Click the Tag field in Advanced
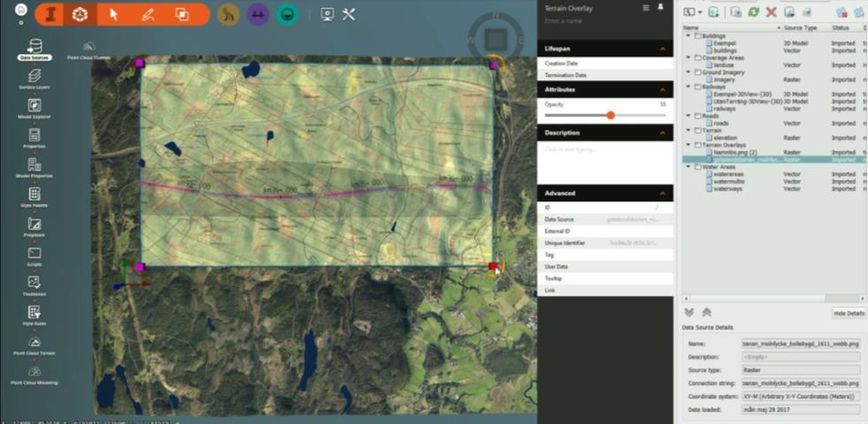The image size is (868, 424). click(606, 254)
